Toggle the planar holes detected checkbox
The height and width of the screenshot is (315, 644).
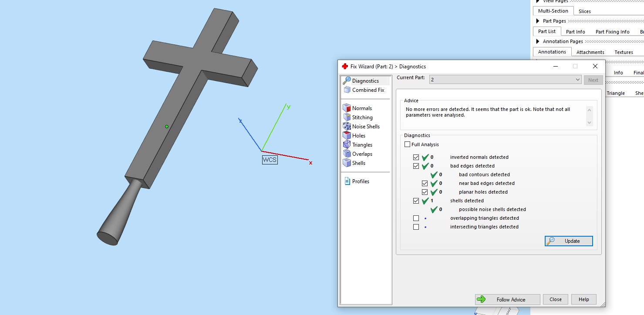[x=425, y=192]
